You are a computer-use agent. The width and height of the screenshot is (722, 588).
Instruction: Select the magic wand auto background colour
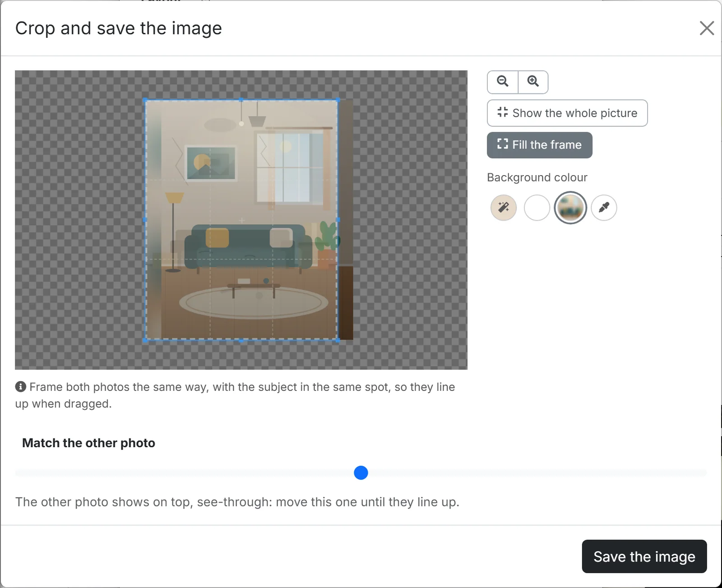(504, 208)
